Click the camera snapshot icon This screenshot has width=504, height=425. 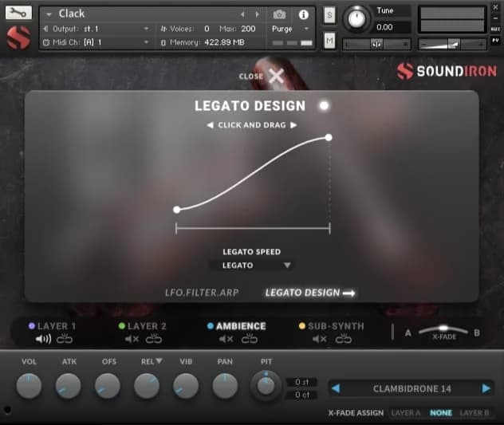pos(279,14)
